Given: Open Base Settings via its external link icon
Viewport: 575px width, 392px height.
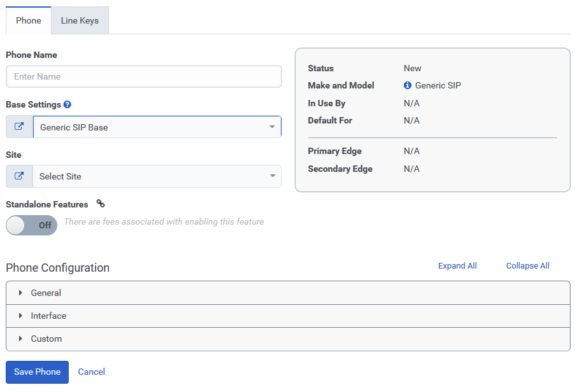Looking at the screenshot, I should click(19, 127).
